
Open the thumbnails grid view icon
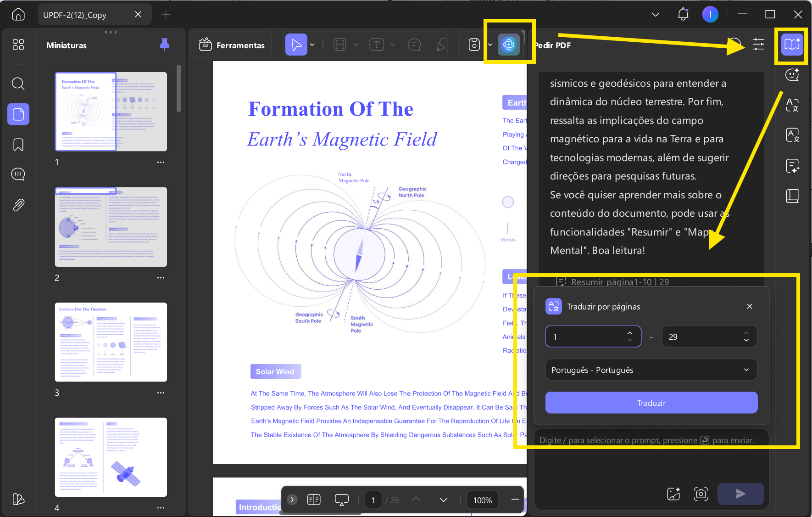click(18, 45)
